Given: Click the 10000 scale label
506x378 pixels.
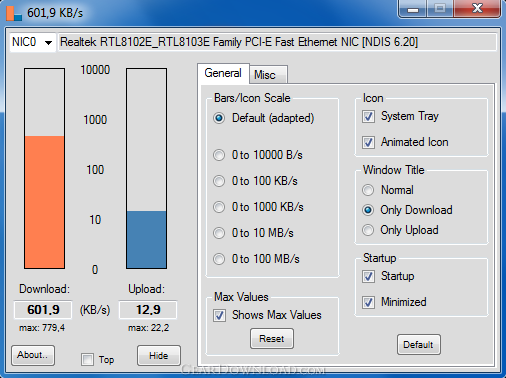Looking at the screenshot, I should pyautogui.click(x=95, y=70).
